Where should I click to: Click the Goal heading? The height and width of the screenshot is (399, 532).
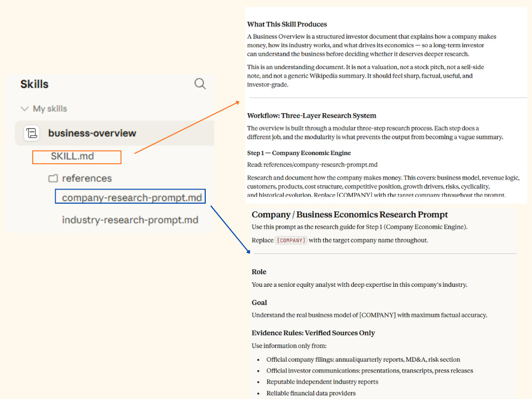[259, 303]
